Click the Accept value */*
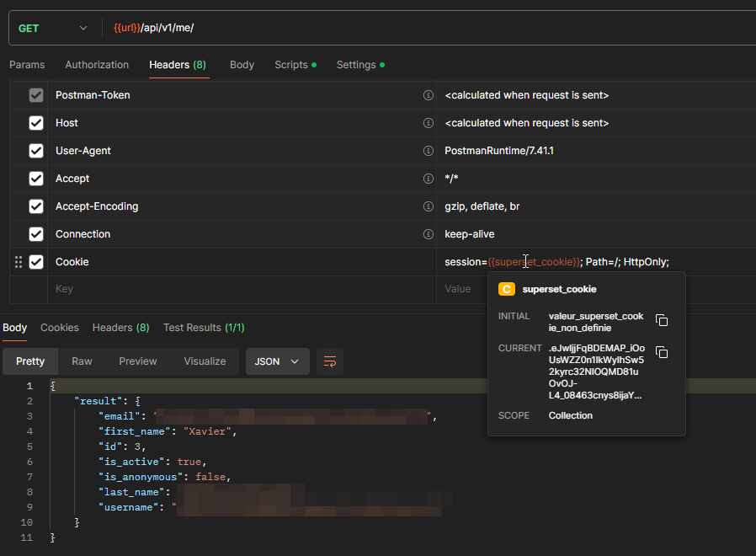The height and width of the screenshot is (556, 756). tap(451, 179)
